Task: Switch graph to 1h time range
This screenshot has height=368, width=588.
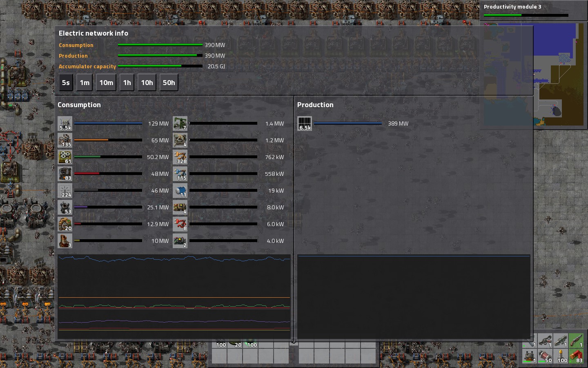Action: (127, 83)
